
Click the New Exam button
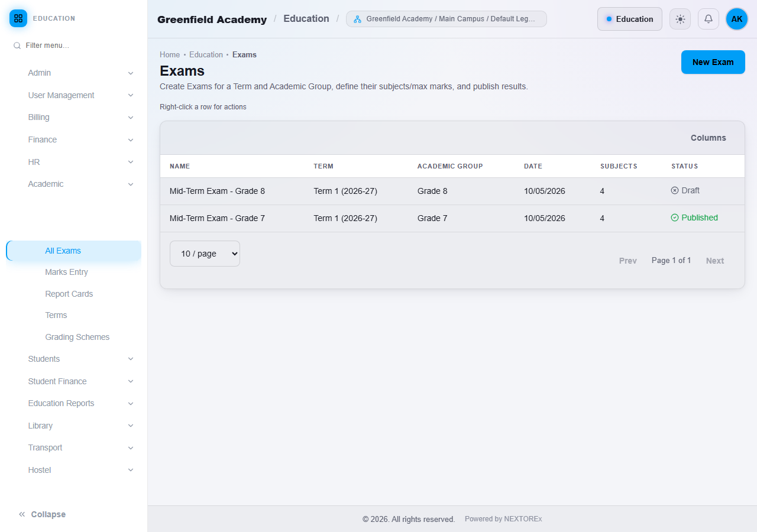point(713,62)
